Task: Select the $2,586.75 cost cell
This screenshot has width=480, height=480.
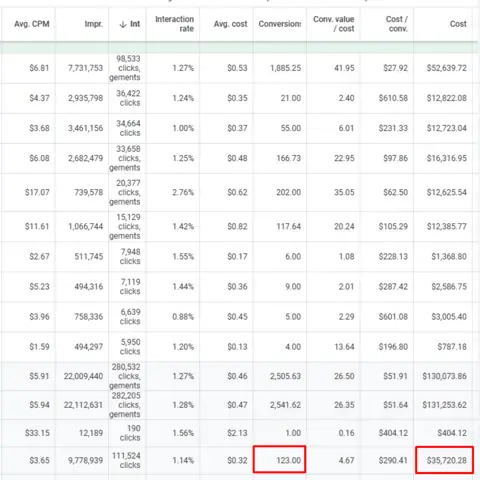Action: pos(449,287)
